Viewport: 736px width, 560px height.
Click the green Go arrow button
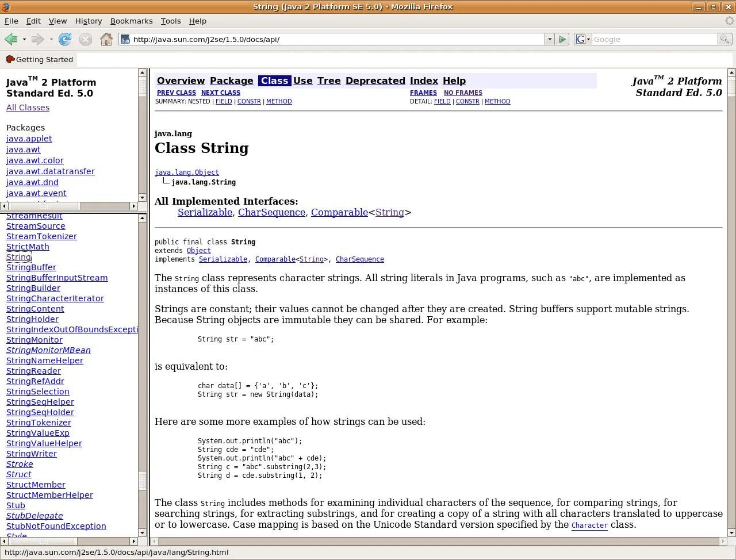tap(562, 39)
